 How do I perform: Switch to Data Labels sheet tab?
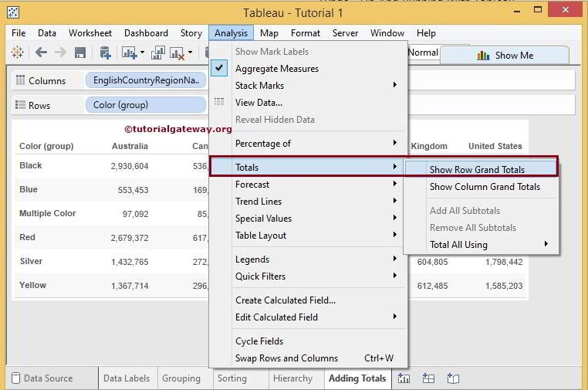click(127, 378)
